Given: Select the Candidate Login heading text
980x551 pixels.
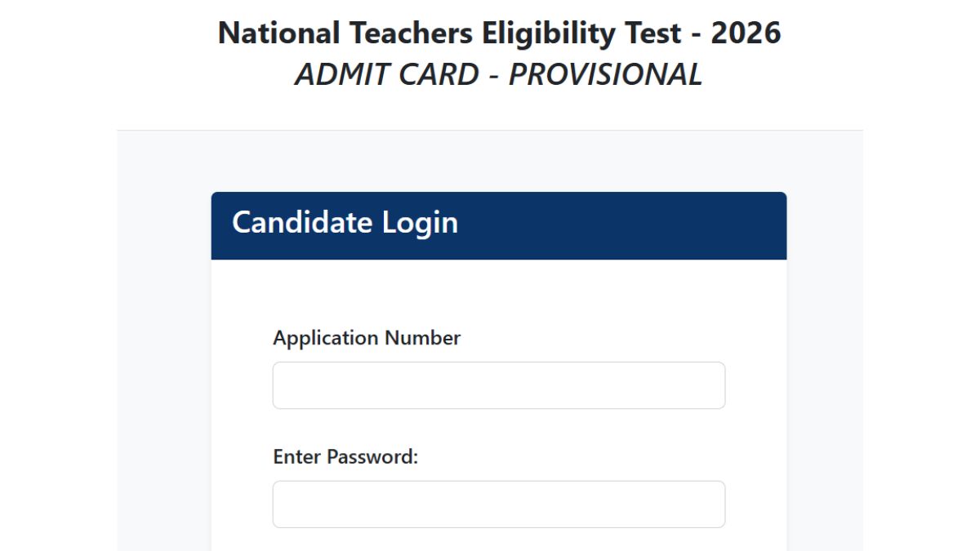Looking at the screenshot, I should [345, 223].
